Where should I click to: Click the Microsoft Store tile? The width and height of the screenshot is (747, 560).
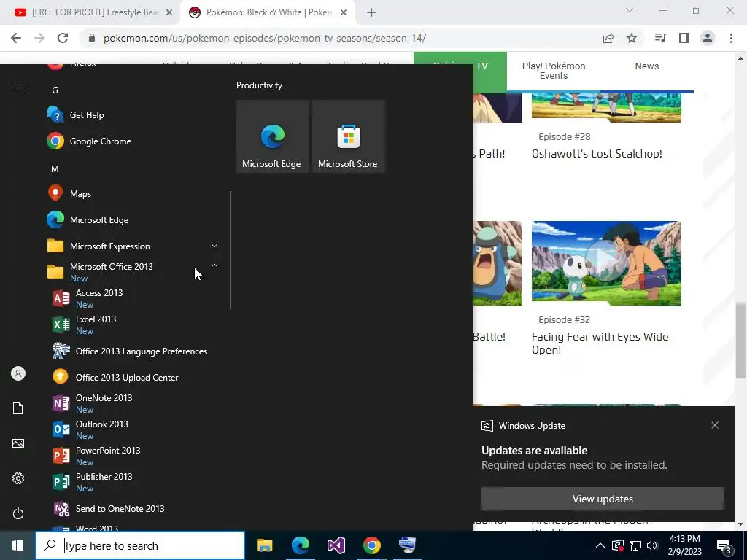point(348,136)
